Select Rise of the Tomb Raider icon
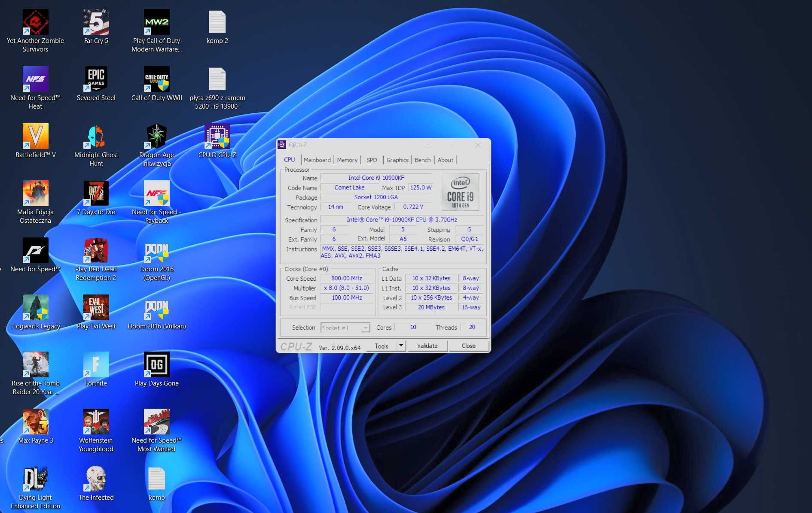 pos(35,373)
